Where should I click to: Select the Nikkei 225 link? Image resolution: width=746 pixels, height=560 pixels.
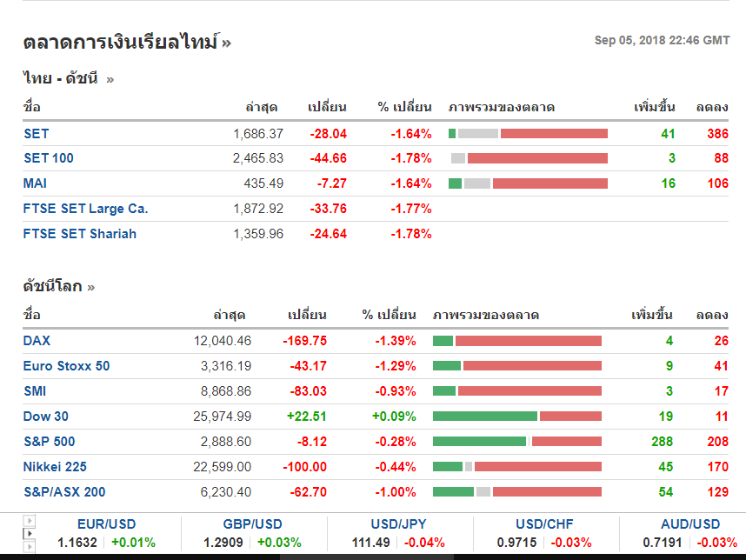(55, 467)
